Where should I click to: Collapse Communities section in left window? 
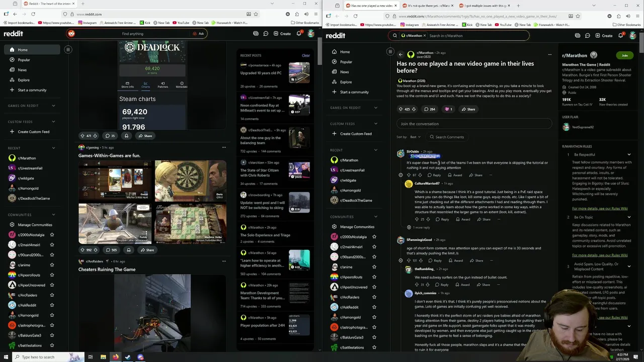click(x=53, y=215)
